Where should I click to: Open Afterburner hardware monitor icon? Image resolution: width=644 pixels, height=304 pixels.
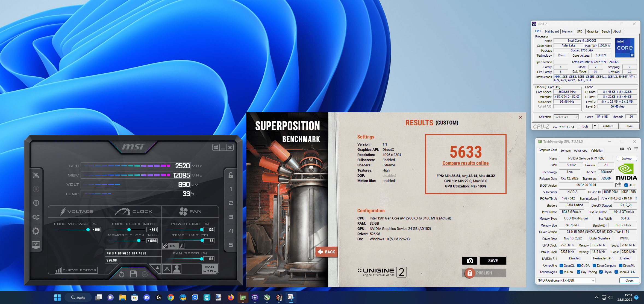tap(36, 245)
